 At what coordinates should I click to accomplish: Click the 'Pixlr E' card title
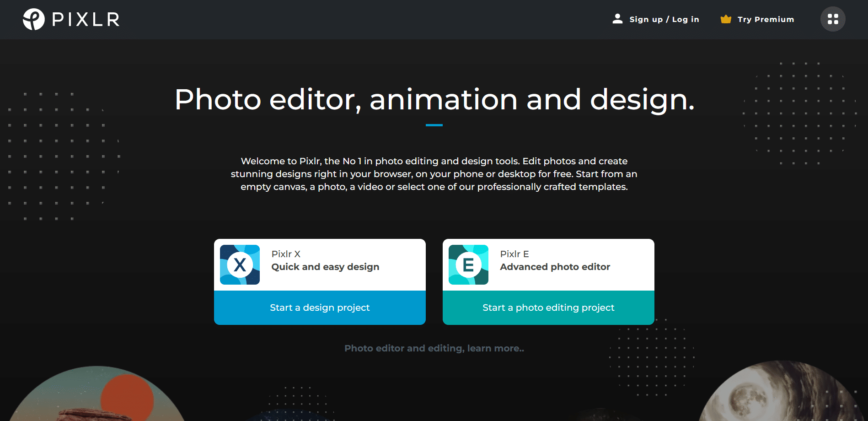[x=514, y=254]
